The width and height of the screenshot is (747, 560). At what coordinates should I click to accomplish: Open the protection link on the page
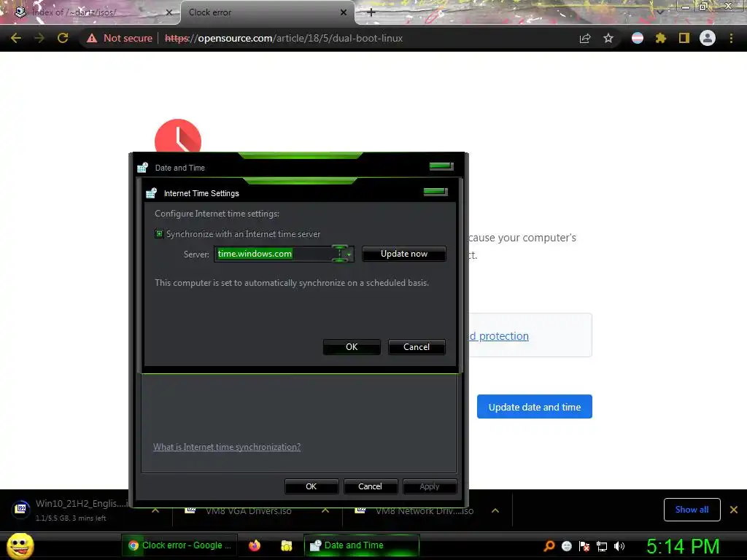(499, 335)
